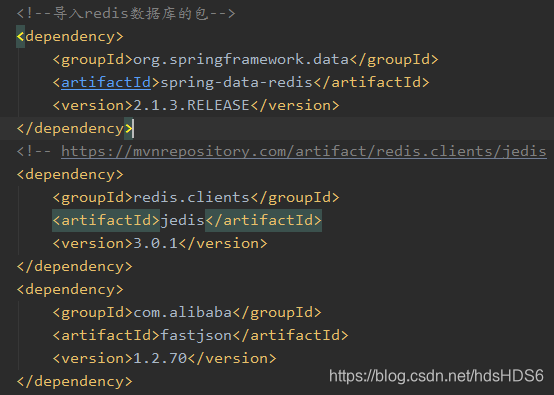Click version 2.1.3.RELEASE line
This screenshot has width=554, height=395.
[x=196, y=105]
